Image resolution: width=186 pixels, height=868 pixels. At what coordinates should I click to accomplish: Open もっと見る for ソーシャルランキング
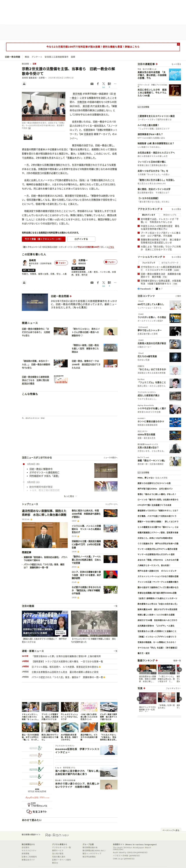176,257
